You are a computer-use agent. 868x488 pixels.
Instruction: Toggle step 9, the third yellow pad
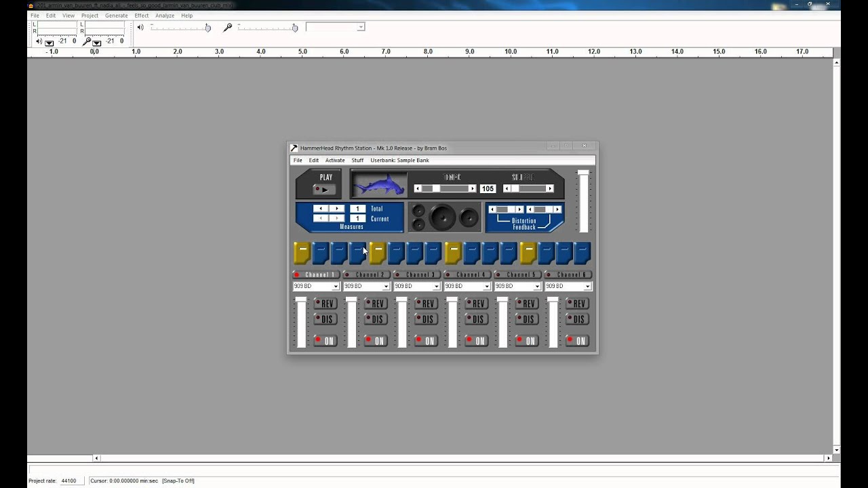coord(453,253)
